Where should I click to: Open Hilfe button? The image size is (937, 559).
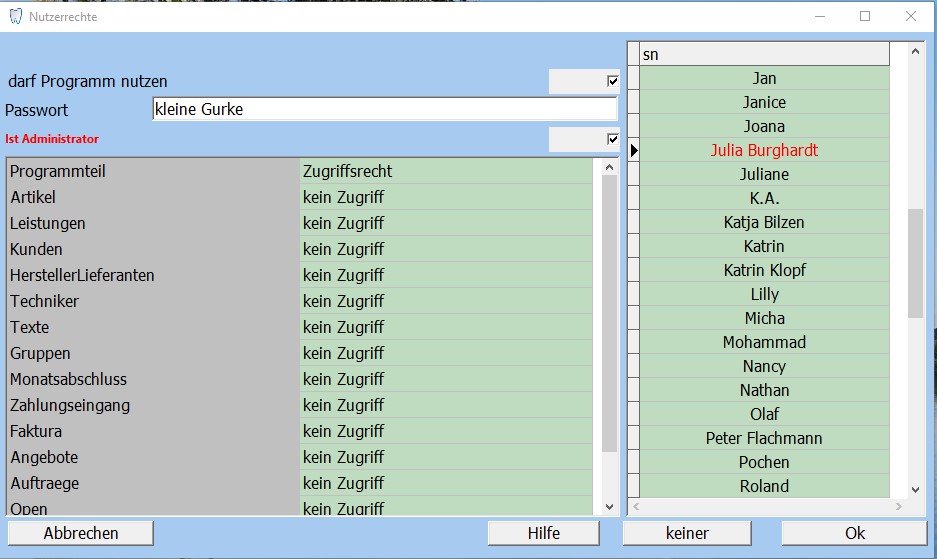[x=543, y=533]
